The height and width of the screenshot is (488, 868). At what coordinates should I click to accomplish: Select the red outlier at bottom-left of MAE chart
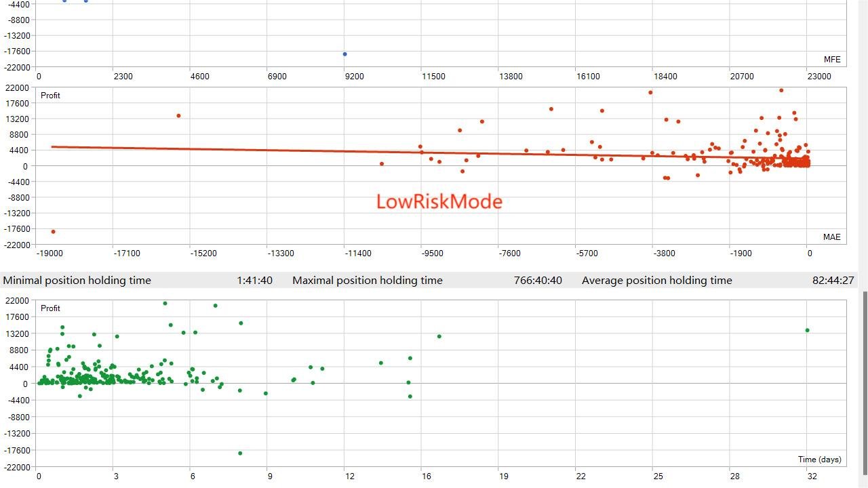coord(54,232)
